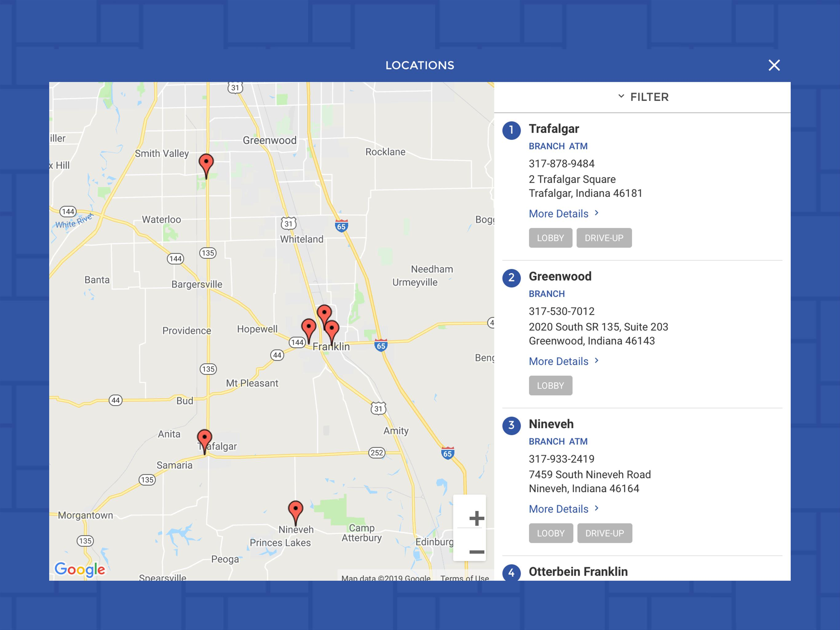Click the rightmost Franklin map pin
This screenshot has width=840, height=630.
(x=332, y=333)
